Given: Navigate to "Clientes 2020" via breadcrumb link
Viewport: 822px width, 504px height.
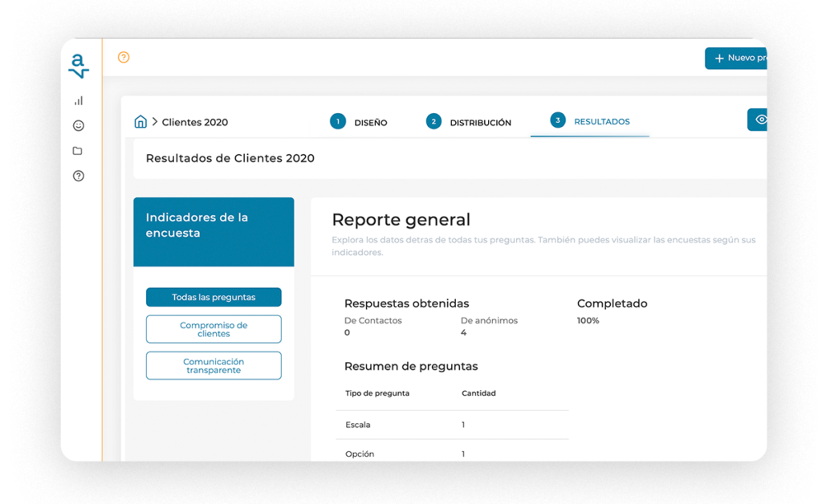Looking at the screenshot, I should coord(194,121).
